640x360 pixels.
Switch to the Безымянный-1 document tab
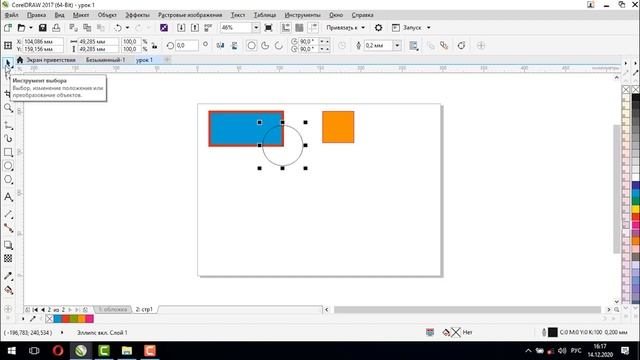click(105, 60)
